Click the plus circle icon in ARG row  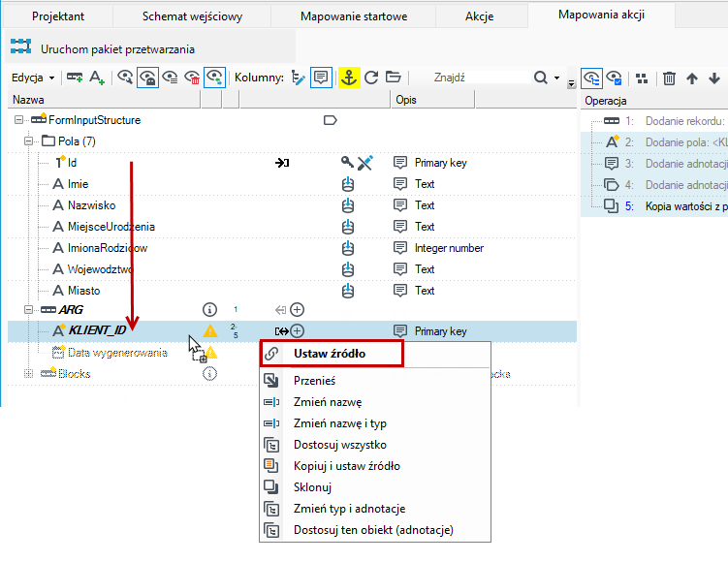298,309
